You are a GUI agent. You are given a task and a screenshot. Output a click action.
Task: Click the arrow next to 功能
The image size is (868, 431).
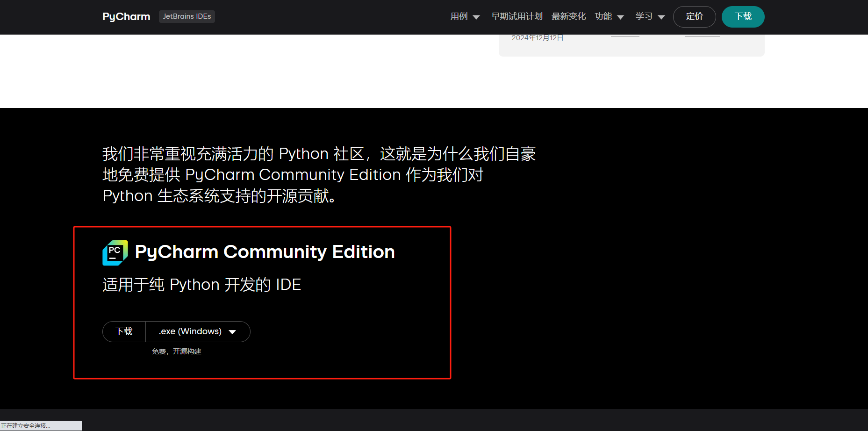click(x=621, y=17)
